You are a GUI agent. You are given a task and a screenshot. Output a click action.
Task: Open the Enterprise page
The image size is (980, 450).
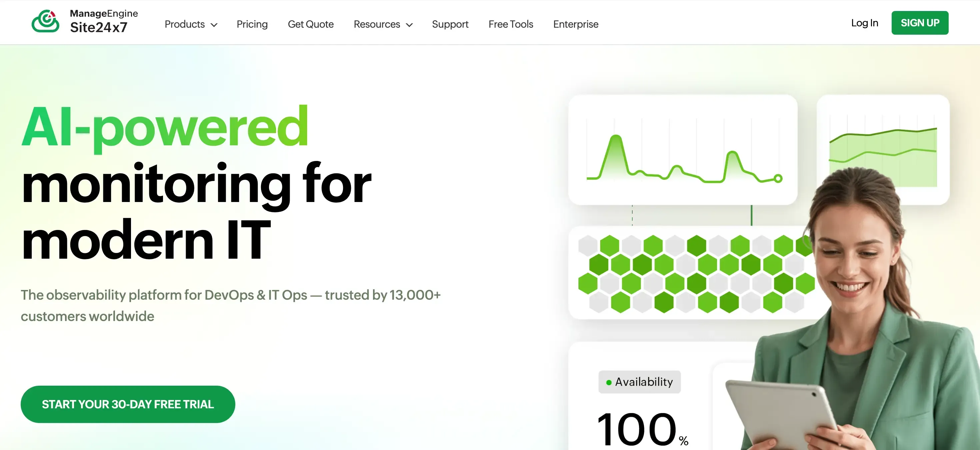tap(576, 24)
